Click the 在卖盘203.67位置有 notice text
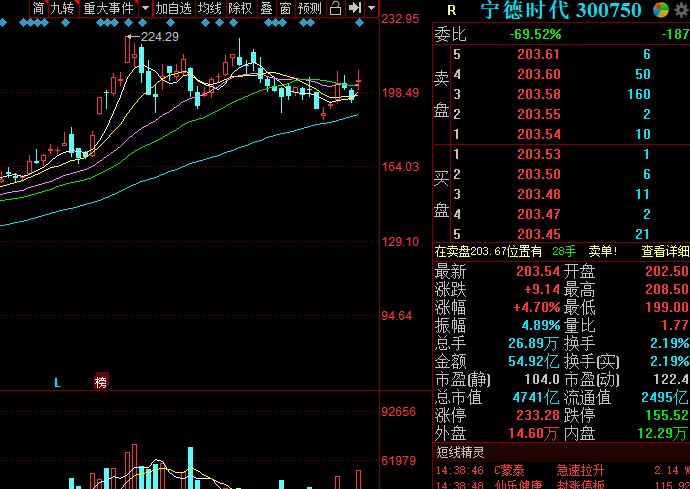 pos(488,251)
